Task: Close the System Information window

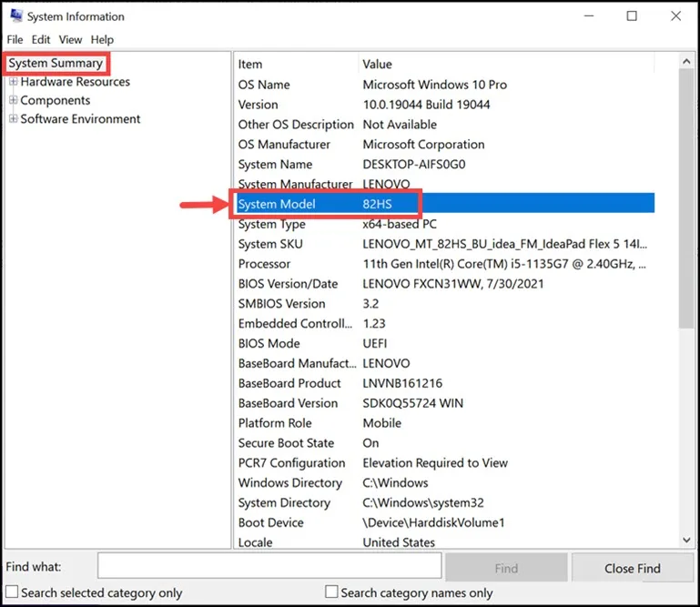Action: pyautogui.click(x=675, y=16)
